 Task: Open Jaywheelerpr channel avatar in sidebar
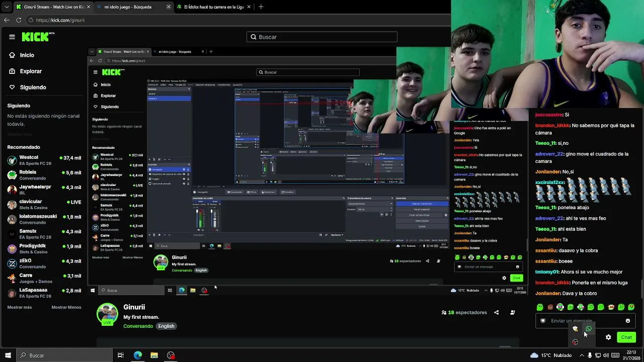12,190
